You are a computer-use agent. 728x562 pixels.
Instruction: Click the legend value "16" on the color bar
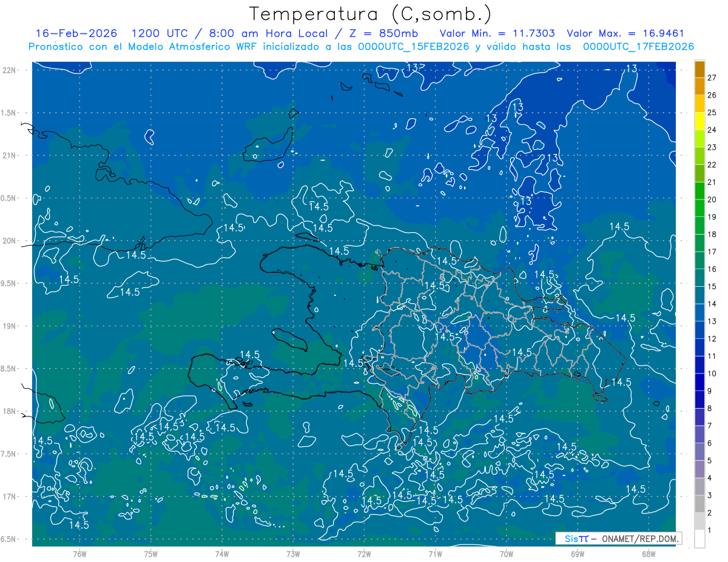712,269
